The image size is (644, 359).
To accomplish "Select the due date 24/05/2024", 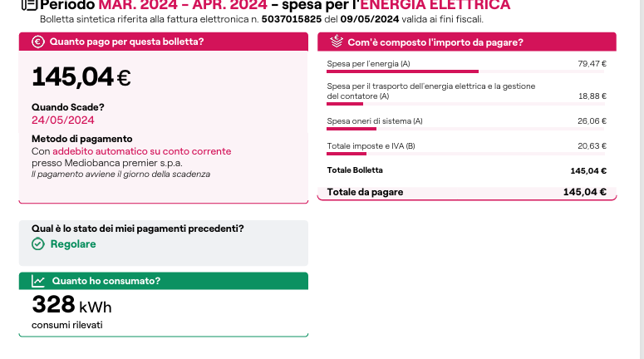I will 63,120.
